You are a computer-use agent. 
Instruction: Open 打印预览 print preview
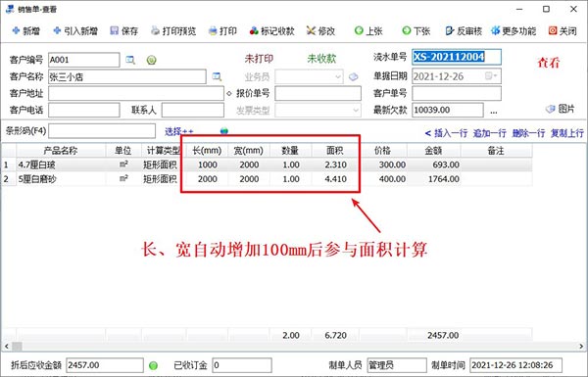[x=173, y=31]
